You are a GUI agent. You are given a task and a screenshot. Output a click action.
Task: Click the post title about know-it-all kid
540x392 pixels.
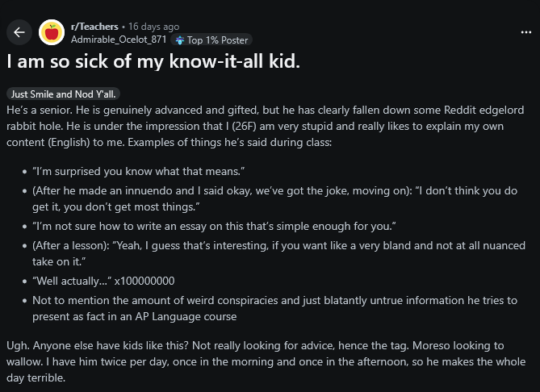[153, 62]
